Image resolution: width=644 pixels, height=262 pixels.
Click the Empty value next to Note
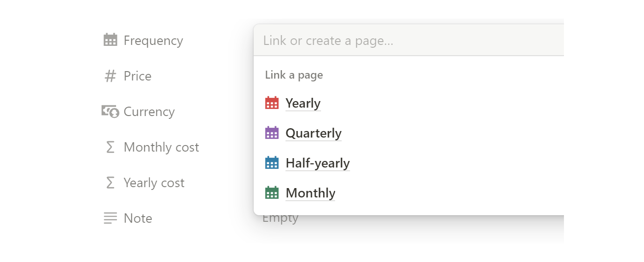click(x=280, y=219)
